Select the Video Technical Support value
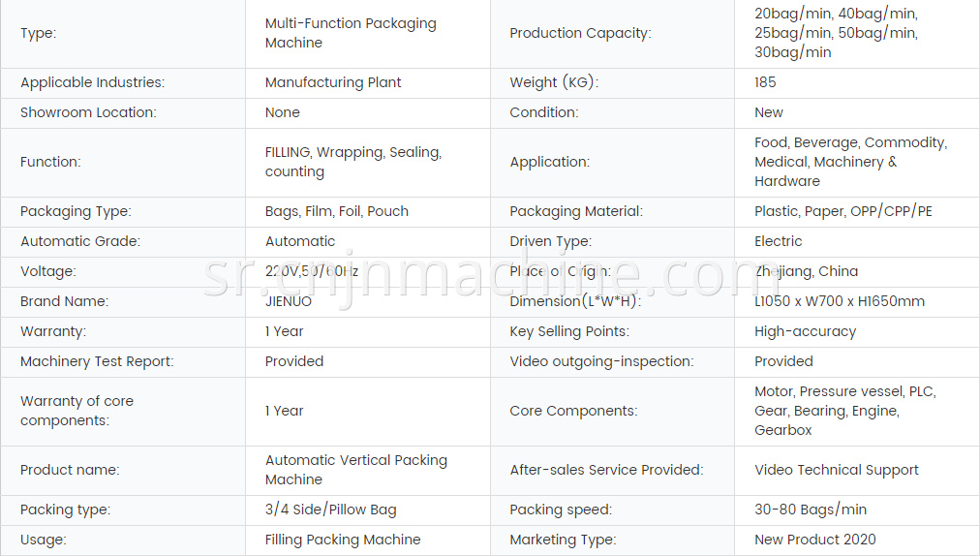The height and width of the screenshot is (556, 980). coord(837,470)
